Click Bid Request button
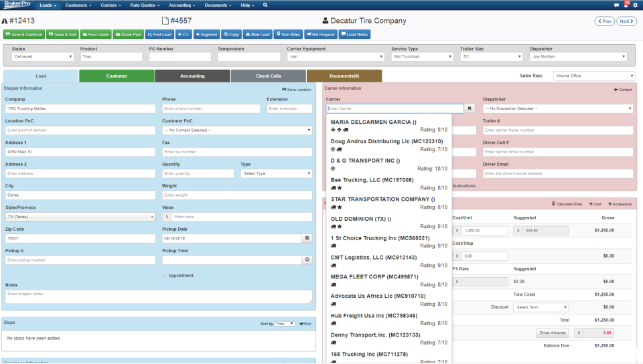 coord(321,34)
